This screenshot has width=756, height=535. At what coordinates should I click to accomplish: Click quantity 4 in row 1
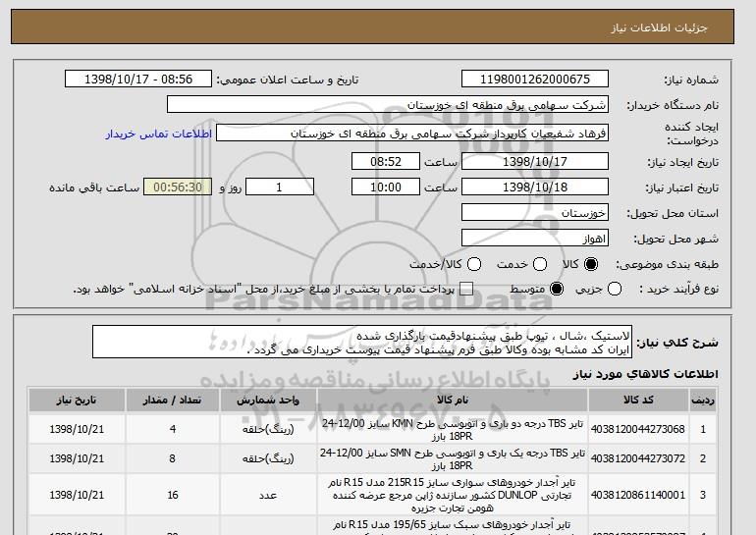click(x=173, y=429)
